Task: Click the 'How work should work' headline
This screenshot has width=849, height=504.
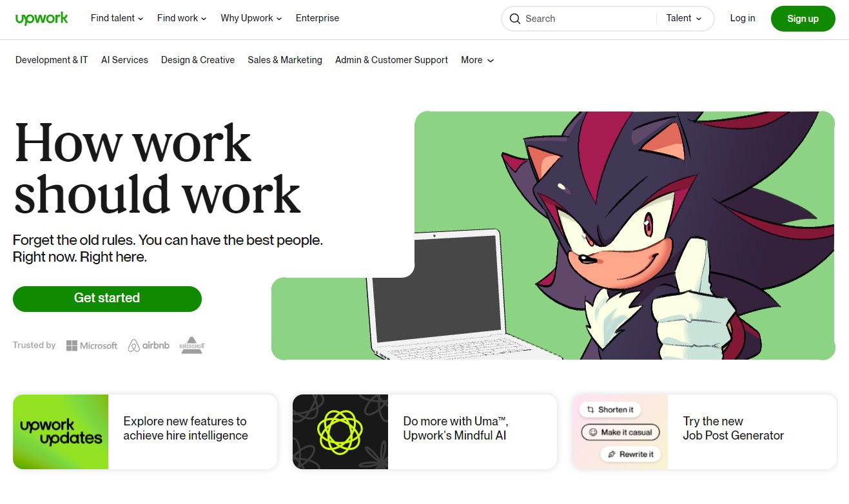Action: point(157,169)
